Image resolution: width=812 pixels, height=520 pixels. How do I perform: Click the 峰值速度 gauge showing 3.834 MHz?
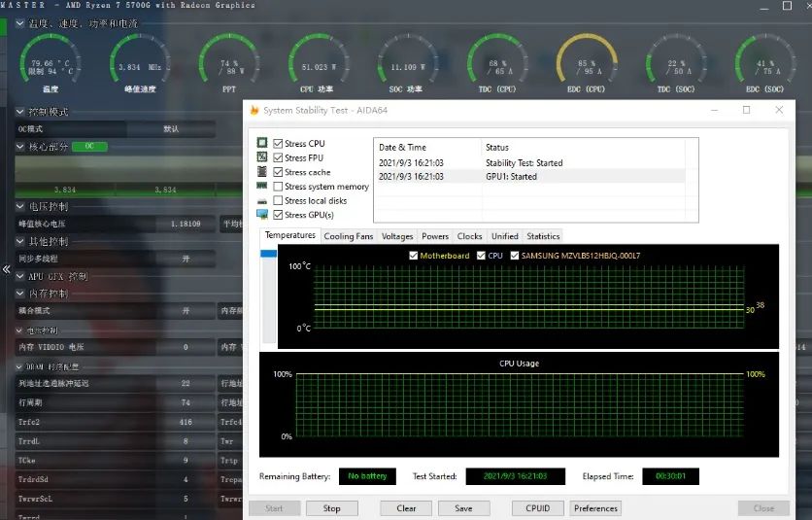click(x=140, y=63)
